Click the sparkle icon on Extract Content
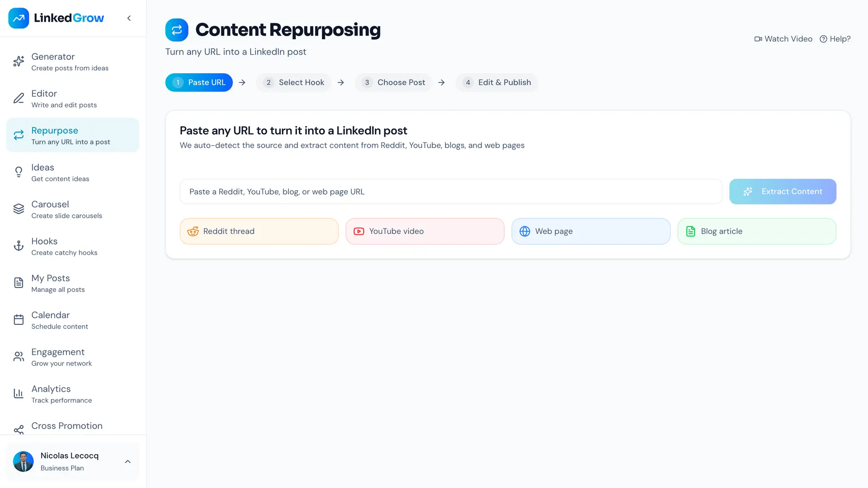This screenshot has width=868, height=488. tap(748, 192)
